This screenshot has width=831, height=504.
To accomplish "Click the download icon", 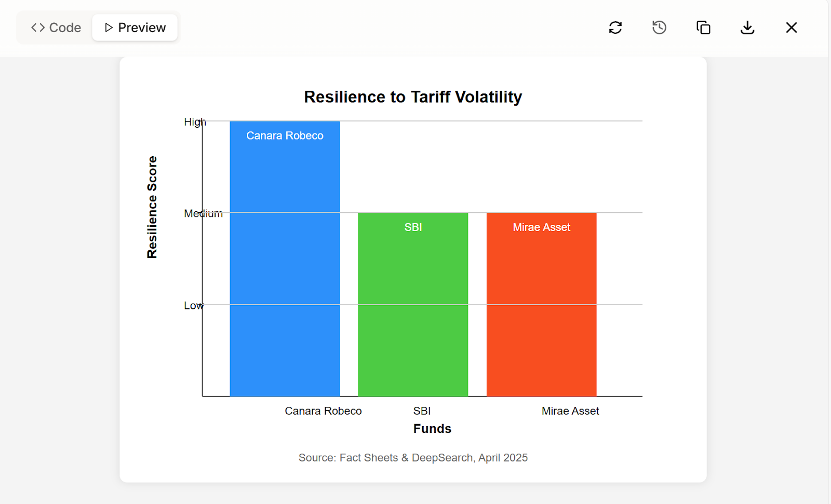I will (747, 28).
